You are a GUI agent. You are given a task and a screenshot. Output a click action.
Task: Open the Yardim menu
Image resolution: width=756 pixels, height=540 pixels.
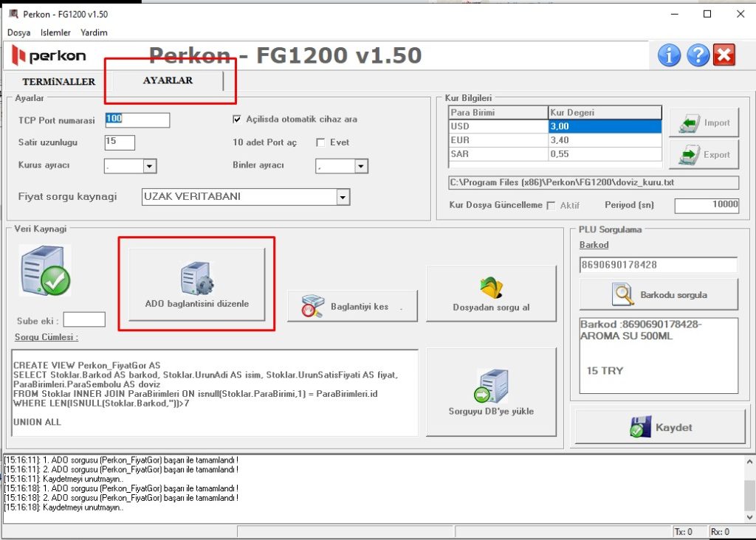pyautogui.click(x=94, y=32)
